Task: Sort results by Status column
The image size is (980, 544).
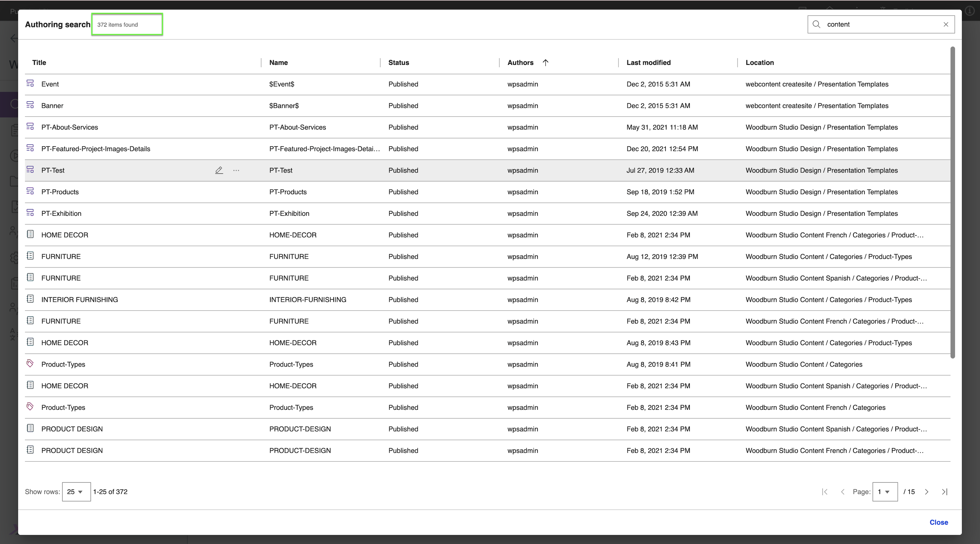Action: click(x=398, y=63)
